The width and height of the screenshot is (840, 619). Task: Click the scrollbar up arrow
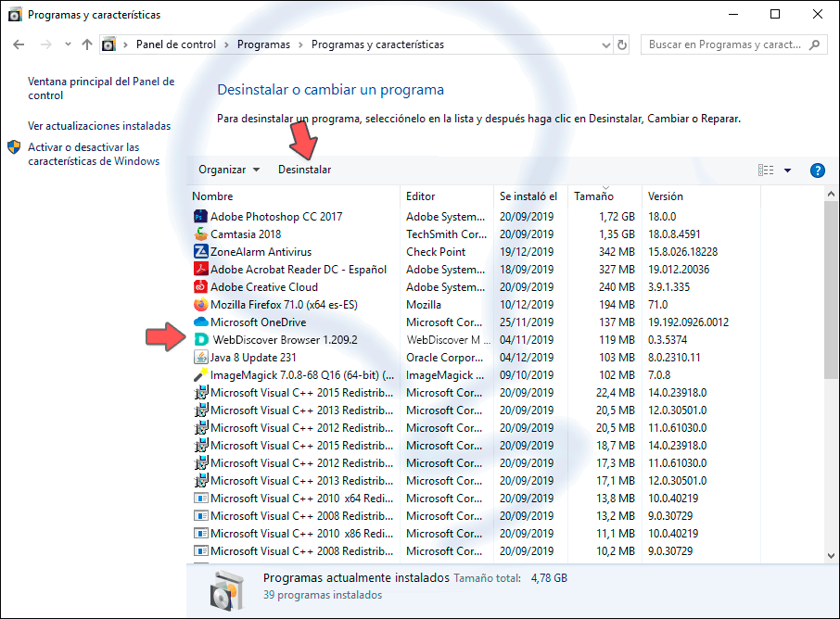click(831, 194)
